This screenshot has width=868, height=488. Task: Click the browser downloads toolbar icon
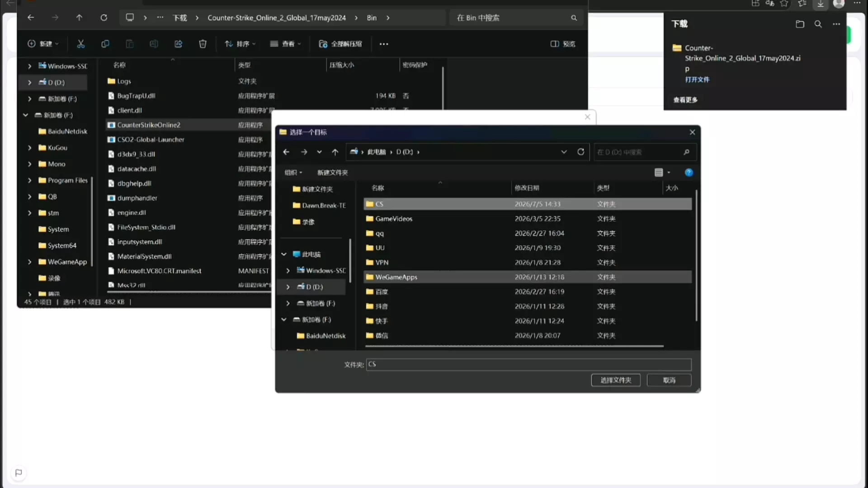coord(821,4)
